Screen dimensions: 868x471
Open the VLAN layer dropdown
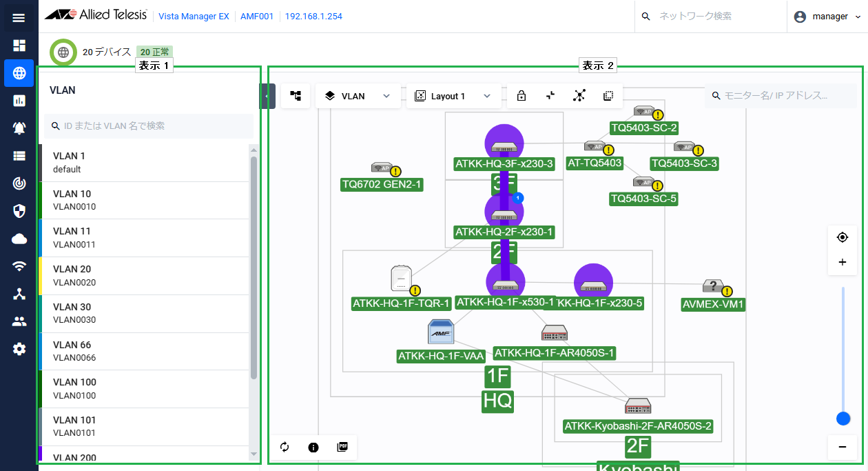click(358, 96)
